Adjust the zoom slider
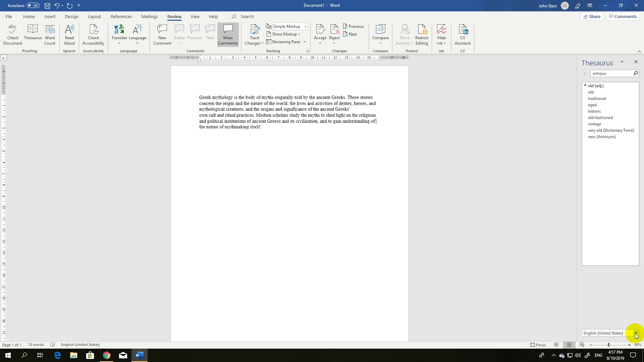This screenshot has height=362, width=644. pos(608,345)
